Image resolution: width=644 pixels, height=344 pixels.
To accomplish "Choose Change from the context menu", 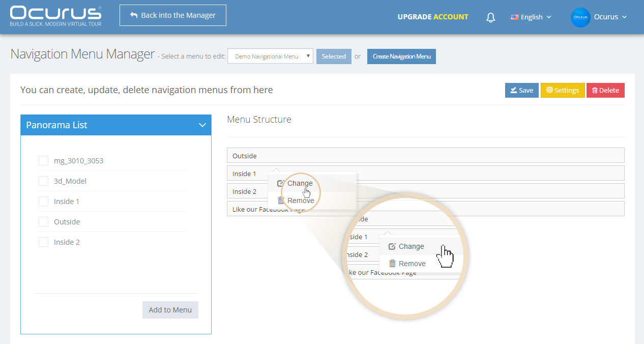I will (x=300, y=183).
